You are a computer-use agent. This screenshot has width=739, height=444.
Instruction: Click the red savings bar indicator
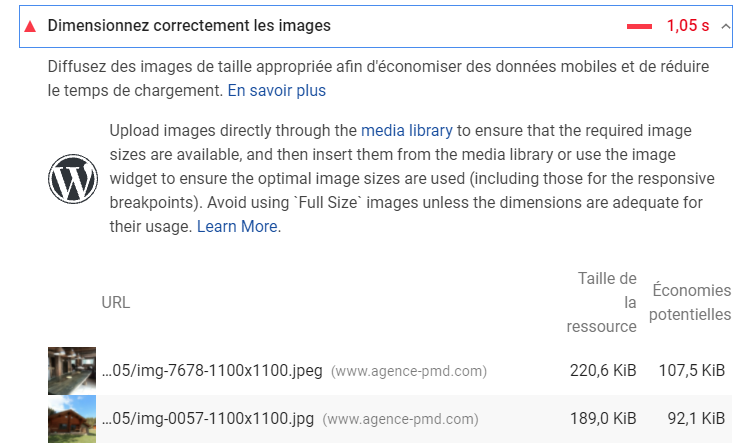[639, 26]
